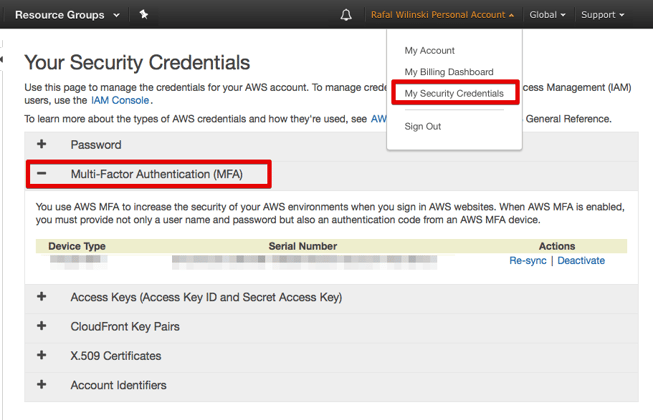The width and height of the screenshot is (653, 420).
Task: Expand the Password section plus icon
Action: 41,145
